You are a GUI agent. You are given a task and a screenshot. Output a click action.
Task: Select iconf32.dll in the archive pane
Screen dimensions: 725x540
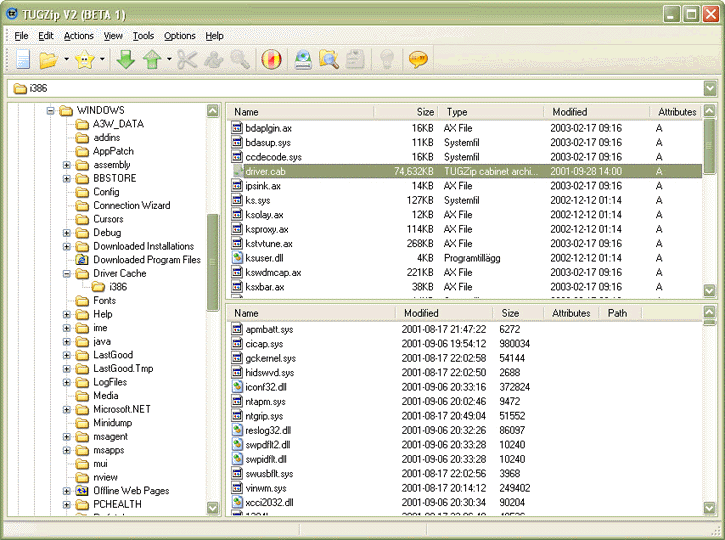click(265, 387)
